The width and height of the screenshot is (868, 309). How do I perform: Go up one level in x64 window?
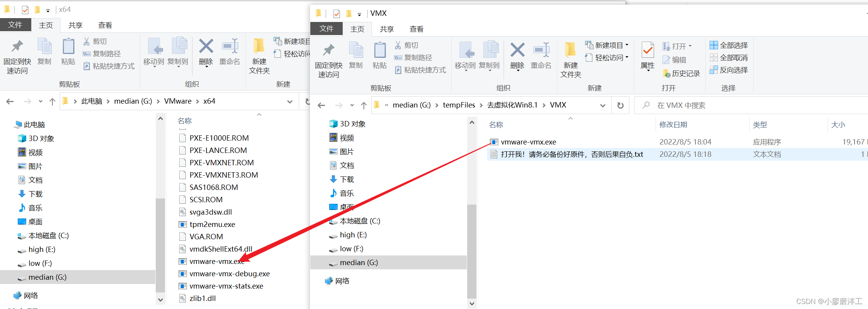[x=52, y=101]
